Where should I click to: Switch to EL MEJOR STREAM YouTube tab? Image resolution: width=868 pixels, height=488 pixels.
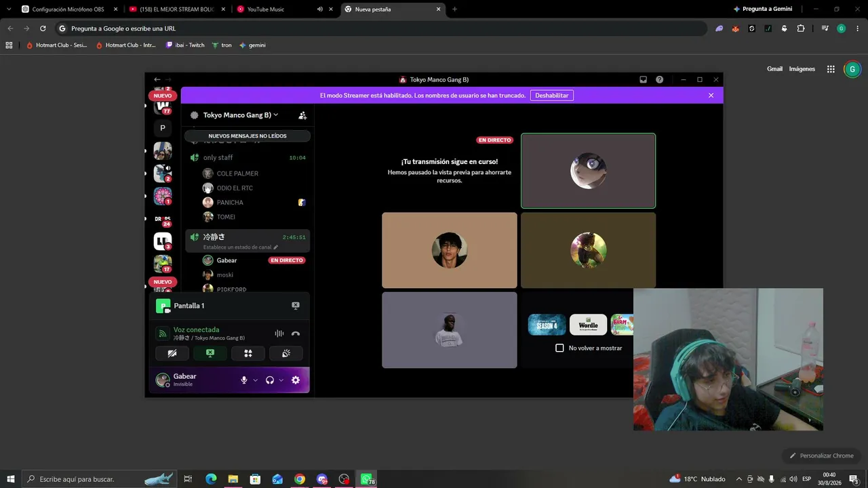(177, 9)
